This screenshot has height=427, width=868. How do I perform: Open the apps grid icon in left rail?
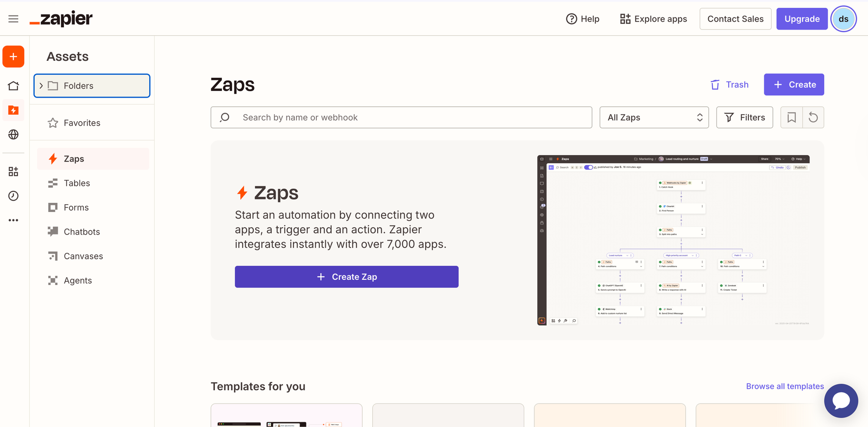13,172
